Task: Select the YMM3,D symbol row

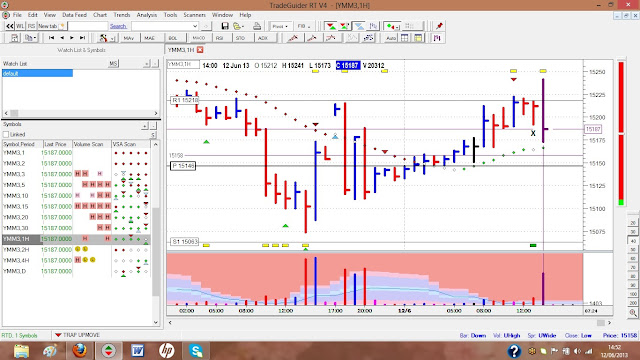Action: (76, 271)
